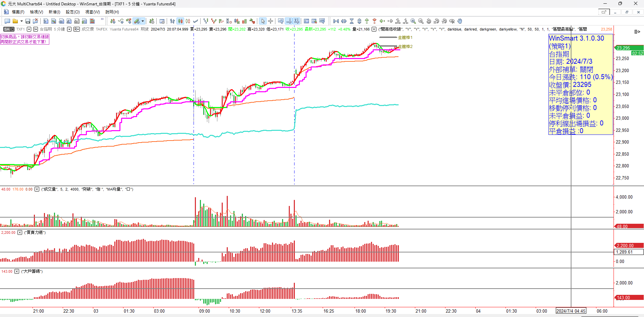This screenshot has height=317, width=644.
Task: Activate the hand pan tool
Action: [460, 21]
